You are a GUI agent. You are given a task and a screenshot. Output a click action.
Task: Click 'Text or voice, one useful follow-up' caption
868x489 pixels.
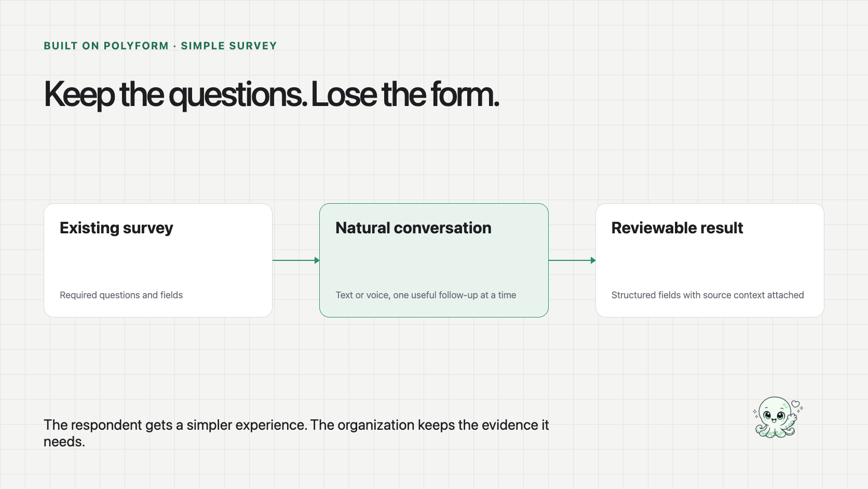426,295
